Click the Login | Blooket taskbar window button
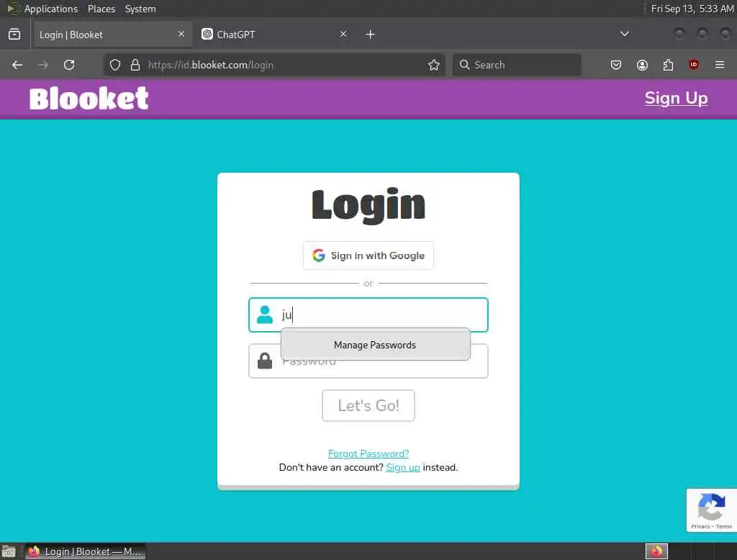This screenshot has height=560, width=737. click(x=85, y=551)
